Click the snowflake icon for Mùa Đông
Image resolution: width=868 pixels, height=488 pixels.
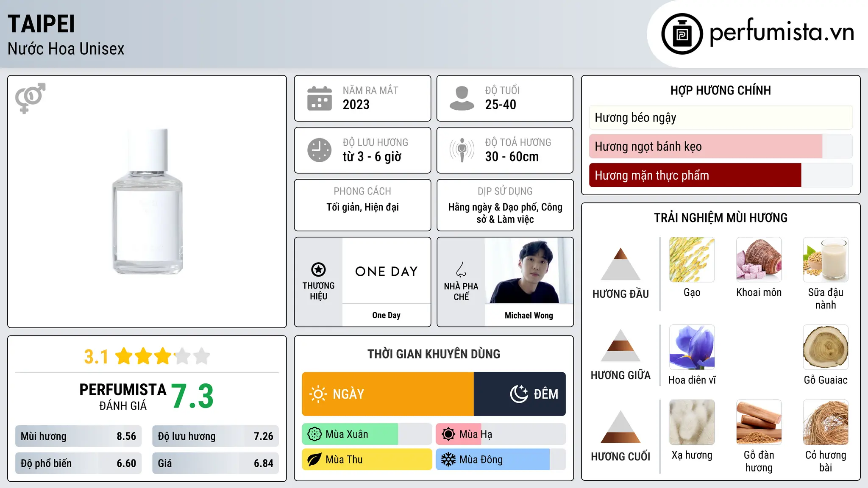(448, 460)
